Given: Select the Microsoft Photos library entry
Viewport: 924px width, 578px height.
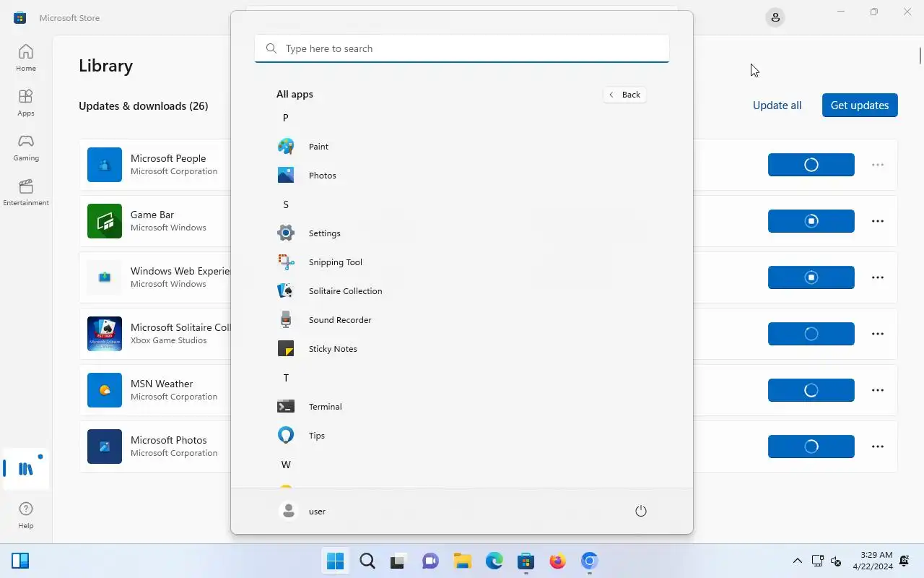Looking at the screenshot, I should click(x=155, y=447).
